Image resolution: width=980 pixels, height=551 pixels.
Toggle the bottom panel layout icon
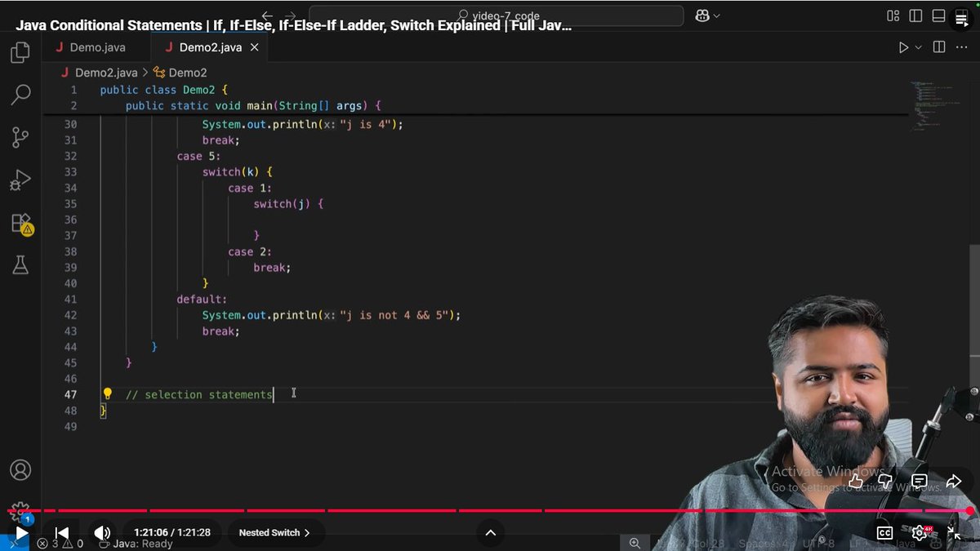click(x=938, y=16)
